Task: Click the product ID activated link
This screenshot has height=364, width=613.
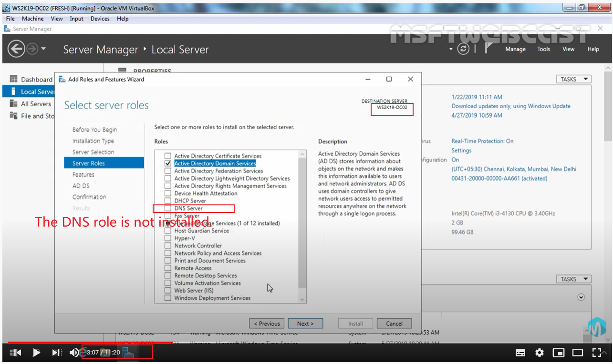Action: pyautogui.click(x=499, y=179)
